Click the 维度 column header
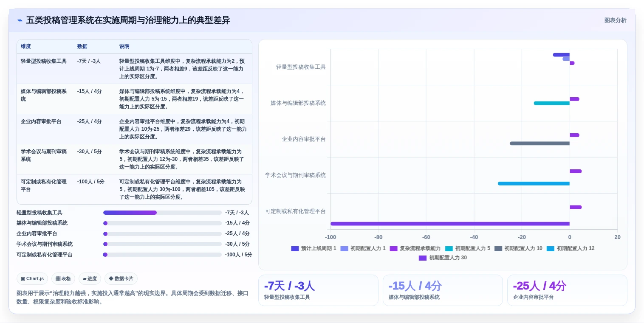Image resolution: width=644 pixels, height=323 pixels. coord(26,46)
